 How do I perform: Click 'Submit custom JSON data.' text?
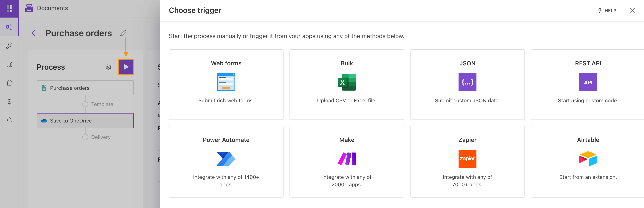[x=467, y=100]
